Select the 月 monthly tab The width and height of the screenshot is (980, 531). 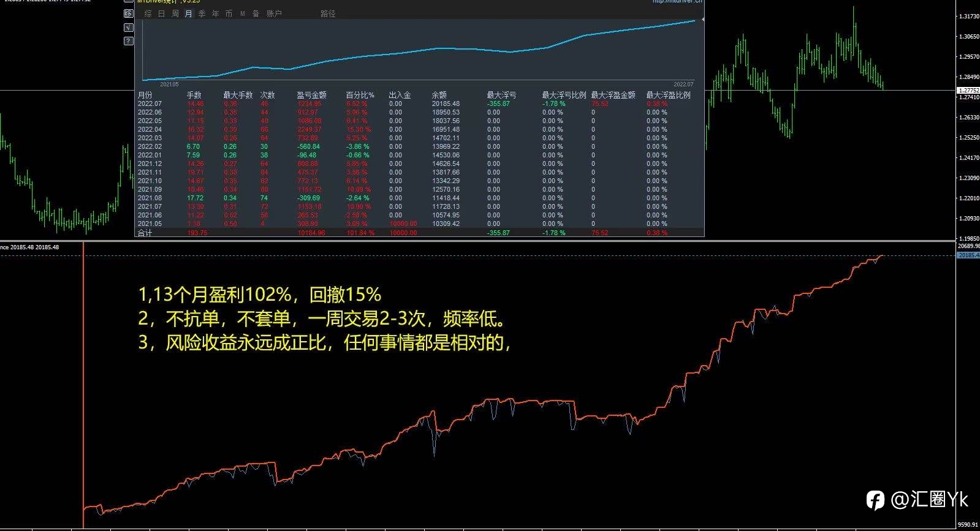click(x=188, y=13)
